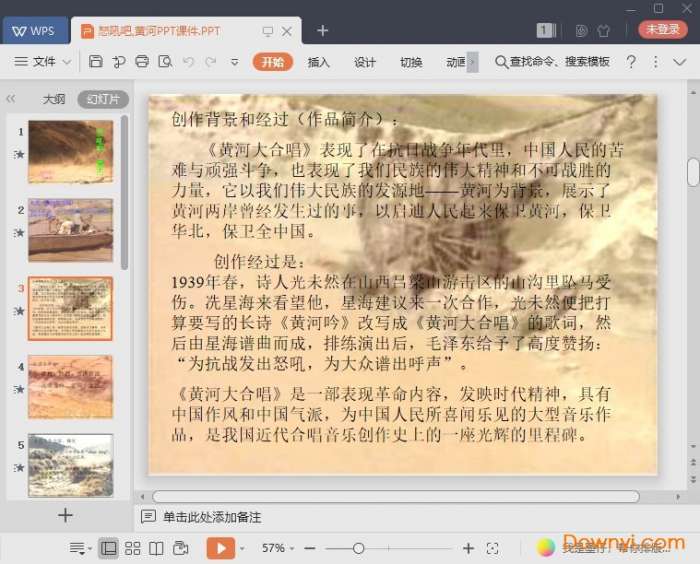Image resolution: width=700 pixels, height=564 pixels.
Task: Click the 未登录 login button
Action: pos(662,29)
